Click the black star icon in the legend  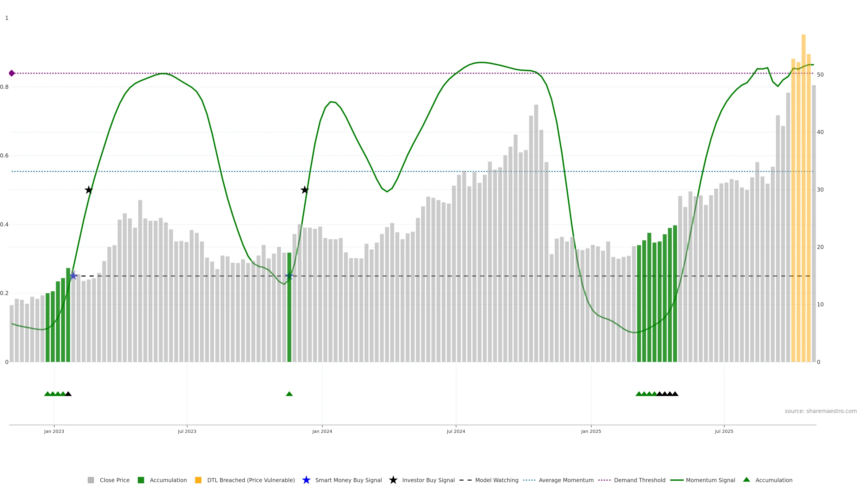393,480
